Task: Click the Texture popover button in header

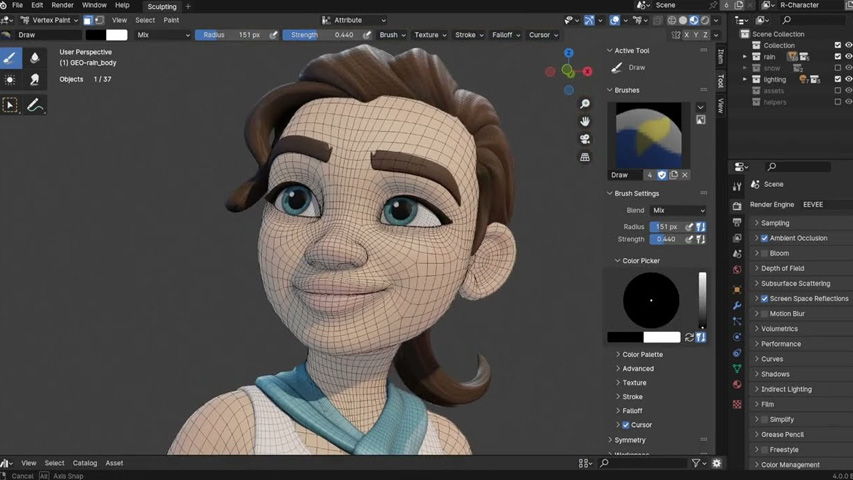Action: pos(430,35)
